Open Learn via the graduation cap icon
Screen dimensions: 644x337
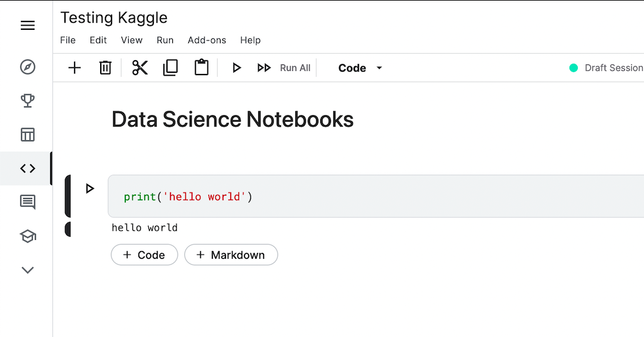[27, 236]
